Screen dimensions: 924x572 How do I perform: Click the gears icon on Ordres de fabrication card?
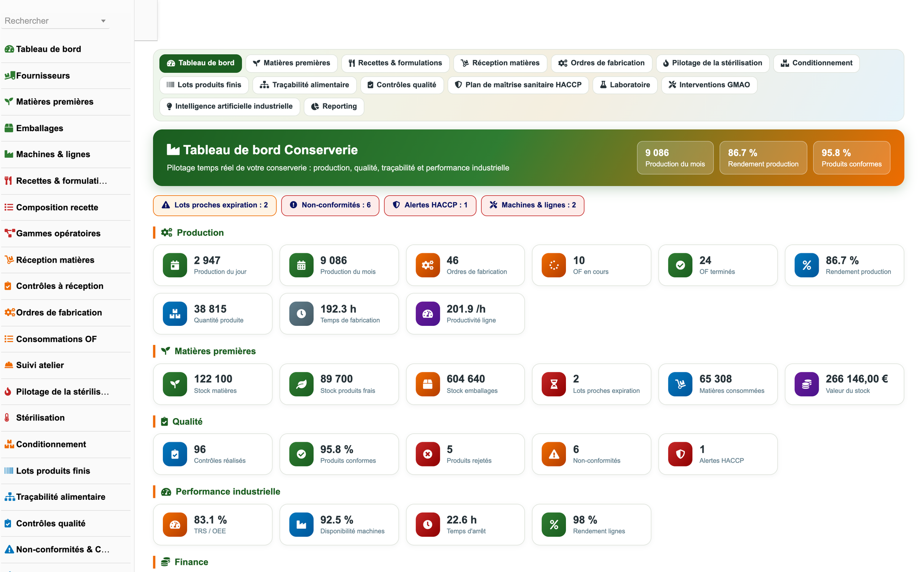pos(427,265)
